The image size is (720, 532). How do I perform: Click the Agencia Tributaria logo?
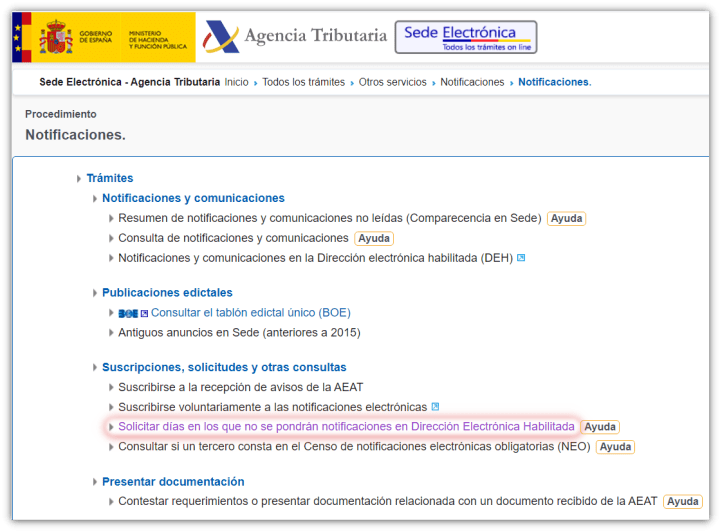pyautogui.click(x=295, y=36)
